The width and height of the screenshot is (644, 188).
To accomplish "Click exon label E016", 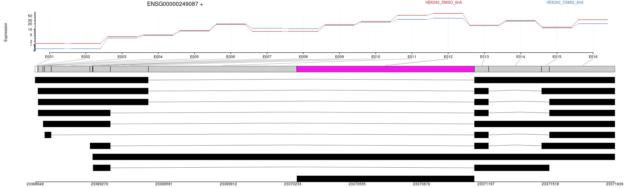I will 593,57.
